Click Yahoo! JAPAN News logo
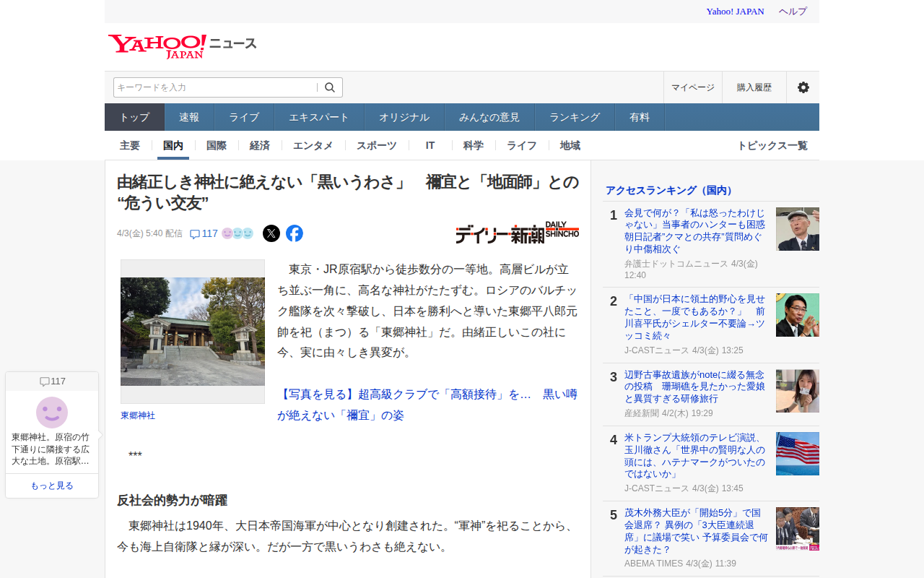Screen dimensions: 924x578 [x=182, y=46]
